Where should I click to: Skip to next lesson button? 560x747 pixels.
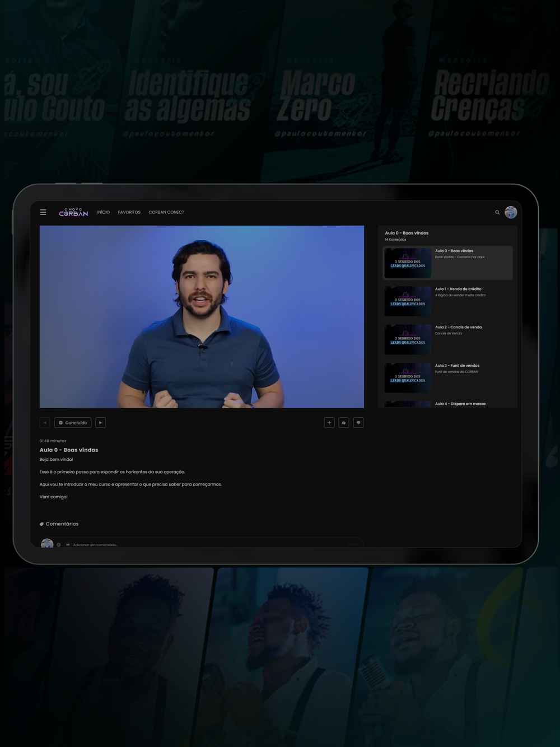[x=100, y=423]
